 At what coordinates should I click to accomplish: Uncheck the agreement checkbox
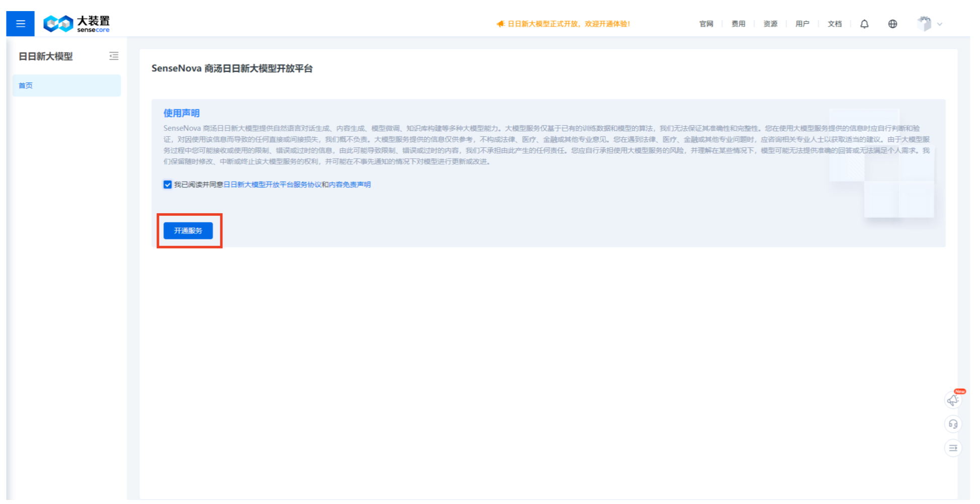(x=168, y=185)
